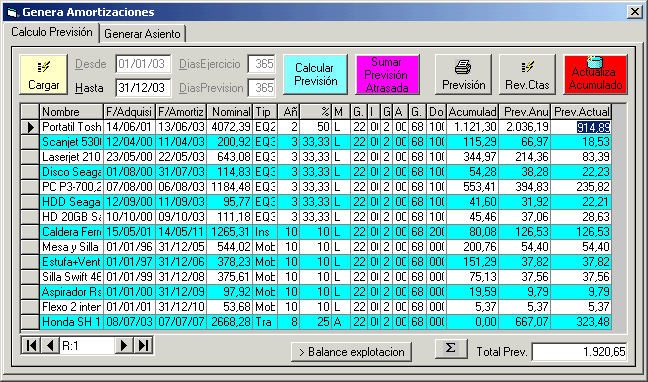The image size is (648, 382).
Task: Click the Total Prev. value field
Action: (x=579, y=352)
